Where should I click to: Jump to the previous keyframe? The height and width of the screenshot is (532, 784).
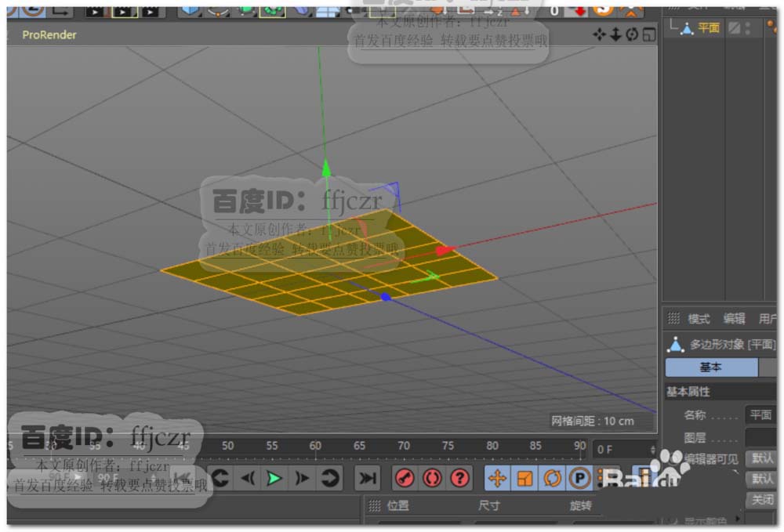220,479
